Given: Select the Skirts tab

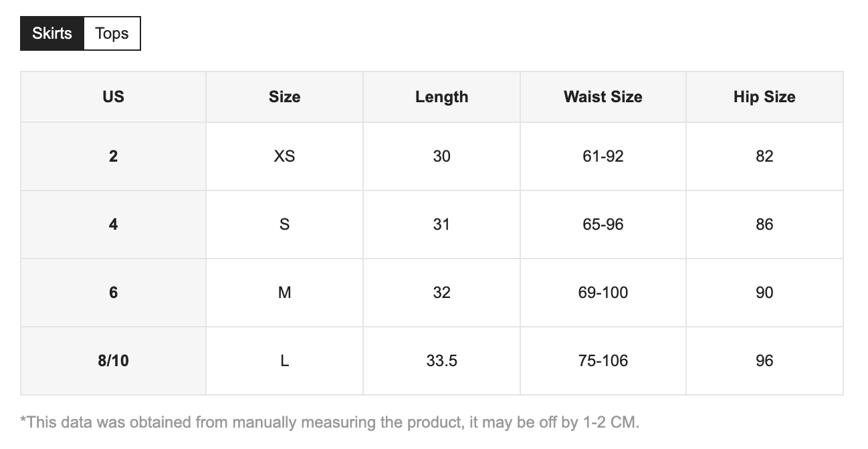Looking at the screenshot, I should pyautogui.click(x=52, y=33).
